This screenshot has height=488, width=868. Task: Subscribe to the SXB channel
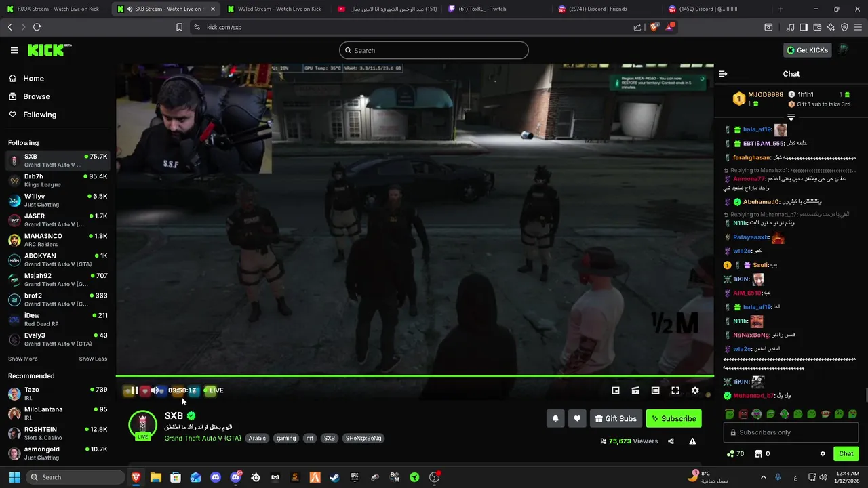click(x=674, y=419)
